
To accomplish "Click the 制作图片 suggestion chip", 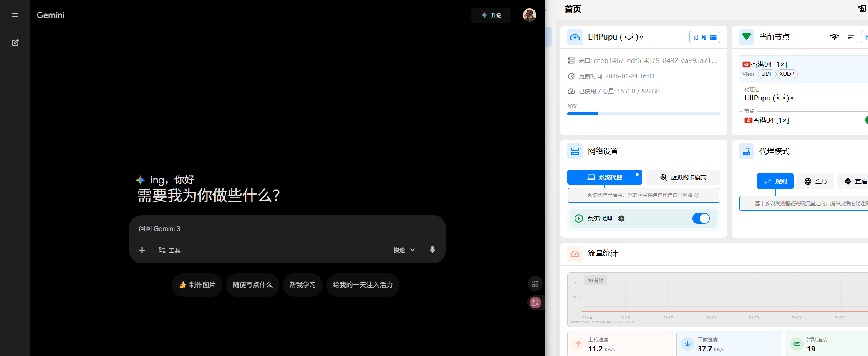I will coord(197,285).
